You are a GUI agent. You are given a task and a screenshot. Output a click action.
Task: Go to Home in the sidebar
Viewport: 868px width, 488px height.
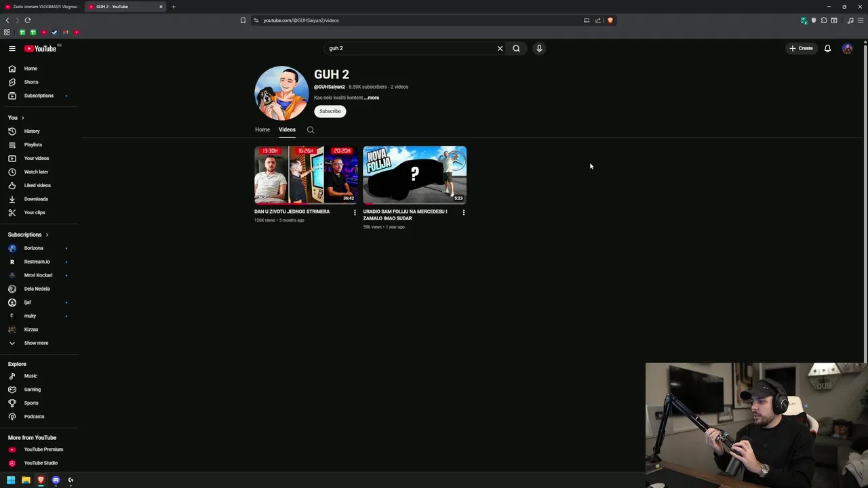pos(39,68)
